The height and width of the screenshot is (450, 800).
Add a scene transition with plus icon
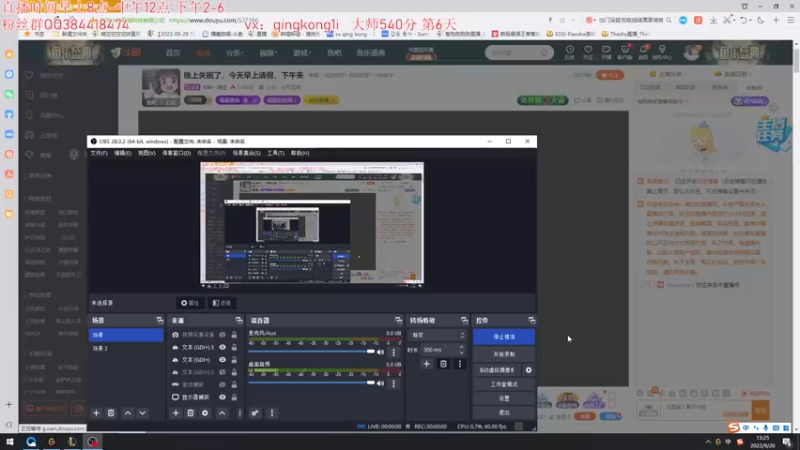click(427, 364)
